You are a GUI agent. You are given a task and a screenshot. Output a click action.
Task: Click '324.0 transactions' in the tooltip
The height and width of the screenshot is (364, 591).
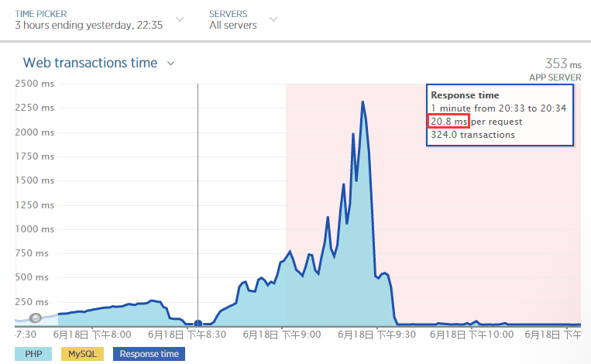(472, 135)
